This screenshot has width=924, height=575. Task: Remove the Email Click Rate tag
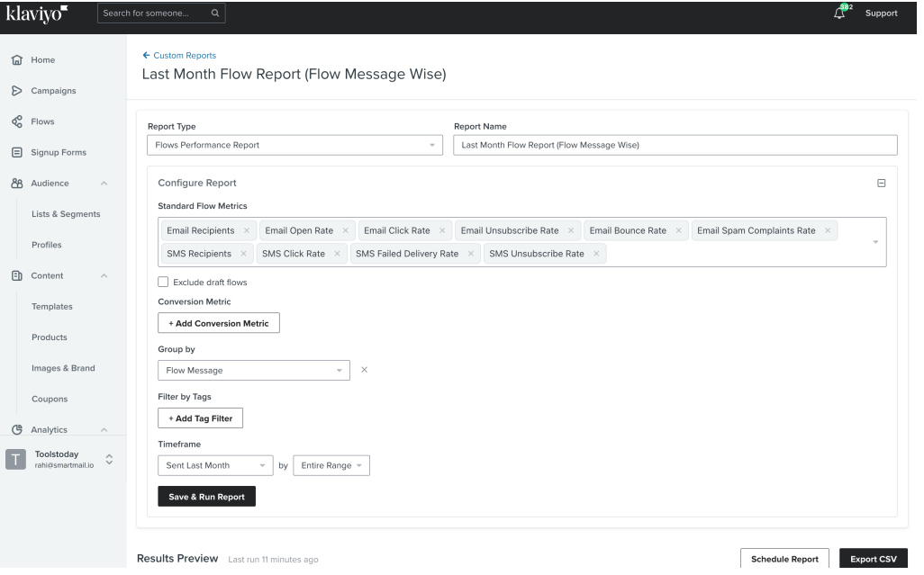click(442, 230)
